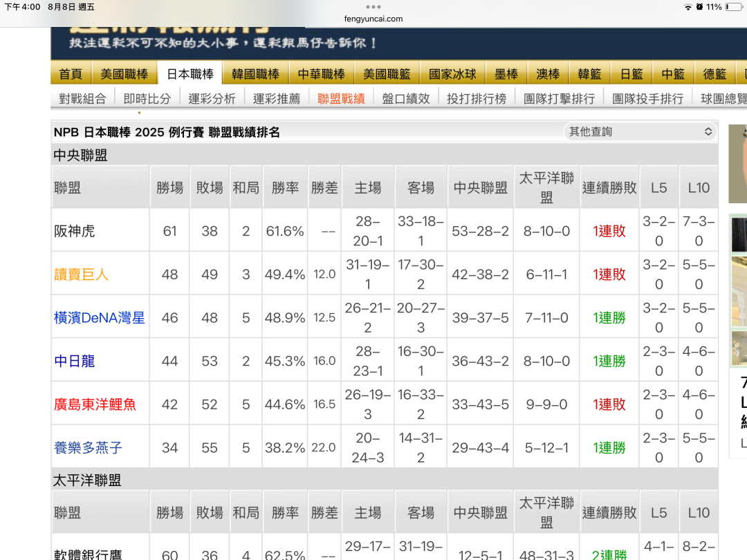Click 1連勝 streak for 中日龍
This screenshot has height=560, width=747.
click(609, 361)
